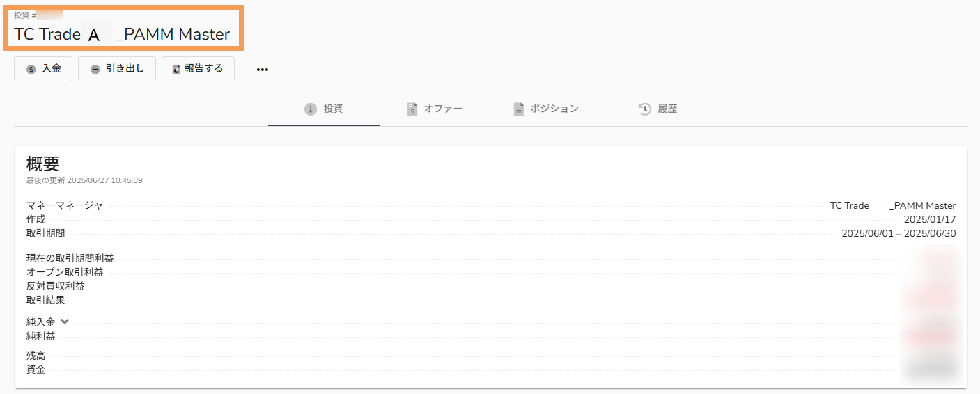Click the report document icon beside 報告する
Image resolution: width=980 pixels, height=394 pixels.
(176, 70)
